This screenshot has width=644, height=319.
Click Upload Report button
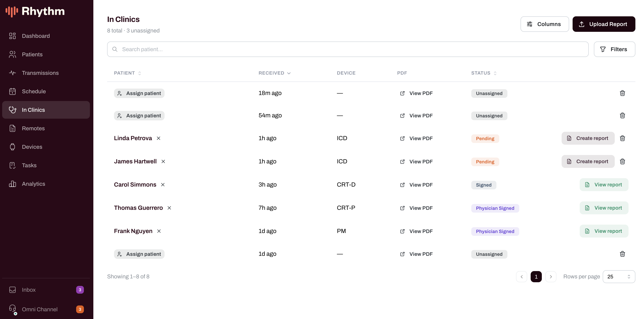click(x=604, y=24)
